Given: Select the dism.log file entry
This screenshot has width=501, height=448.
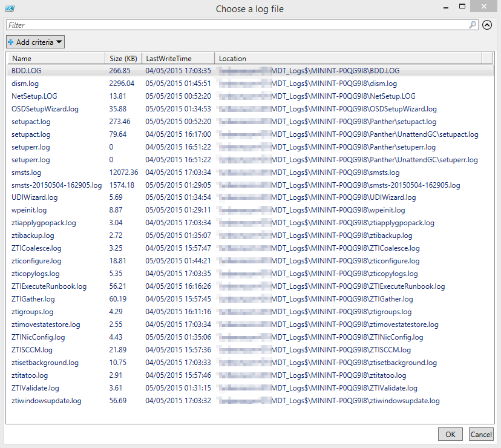Looking at the screenshot, I should pos(26,84).
